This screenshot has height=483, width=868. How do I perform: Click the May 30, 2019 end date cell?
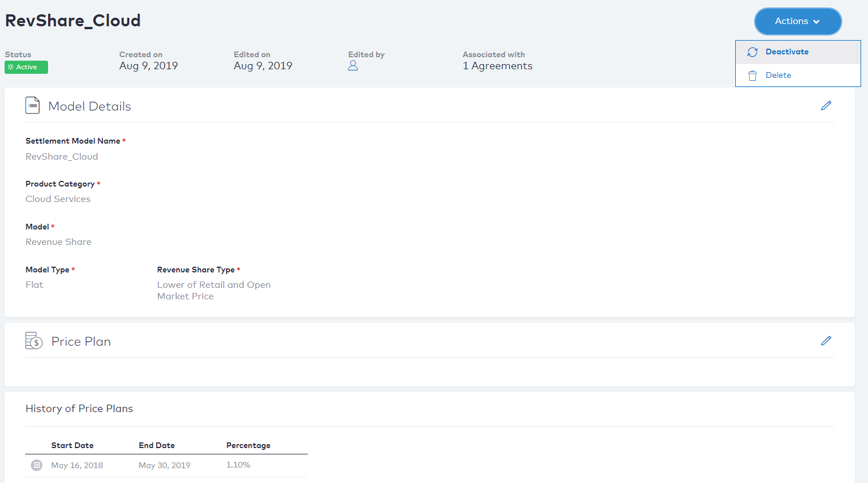coord(164,465)
